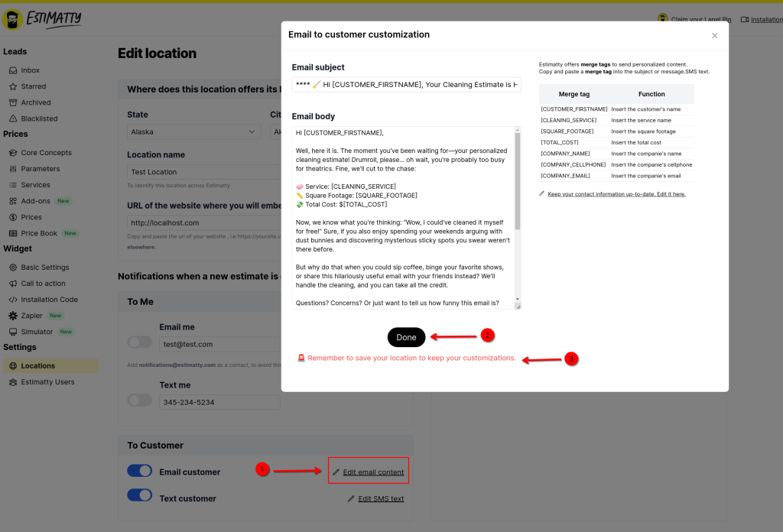The image size is (783, 532).
Task: Click the website URL input field
Action: pyautogui.click(x=205, y=222)
